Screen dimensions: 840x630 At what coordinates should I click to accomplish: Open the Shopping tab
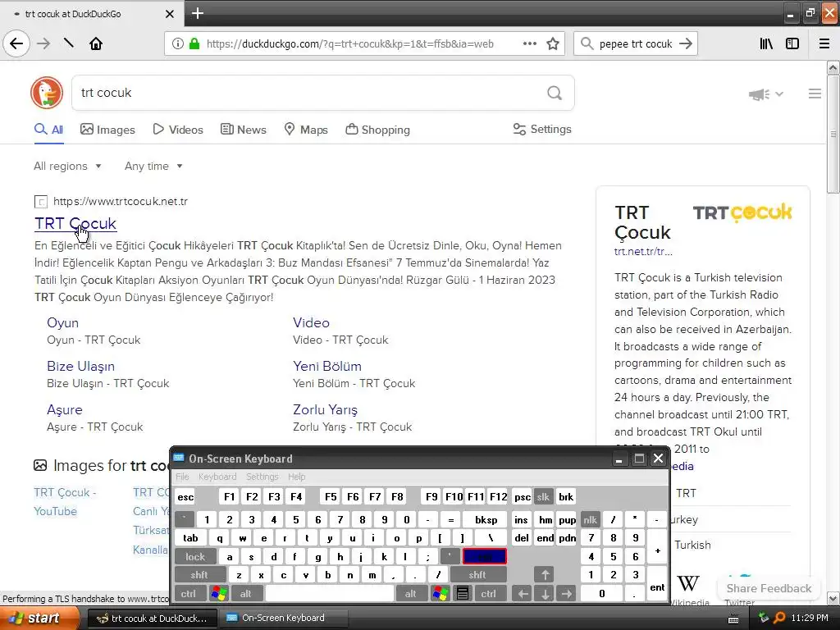[377, 130]
